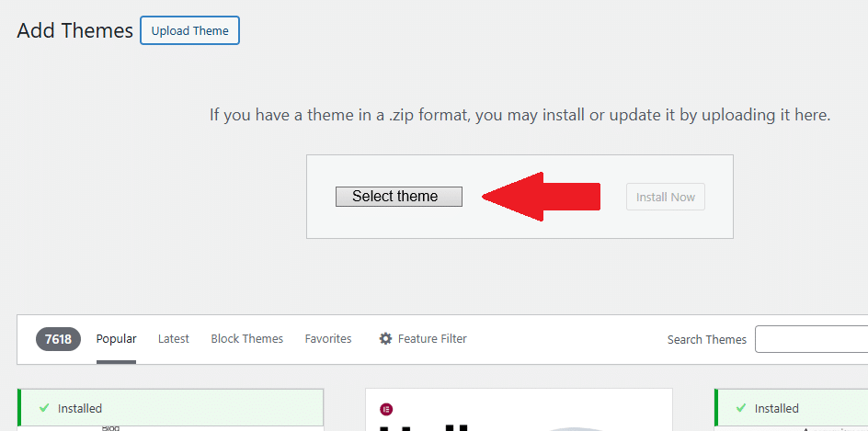Click the Search Themes label
This screenshot has width=868, height=431.
tap(707, 340)
